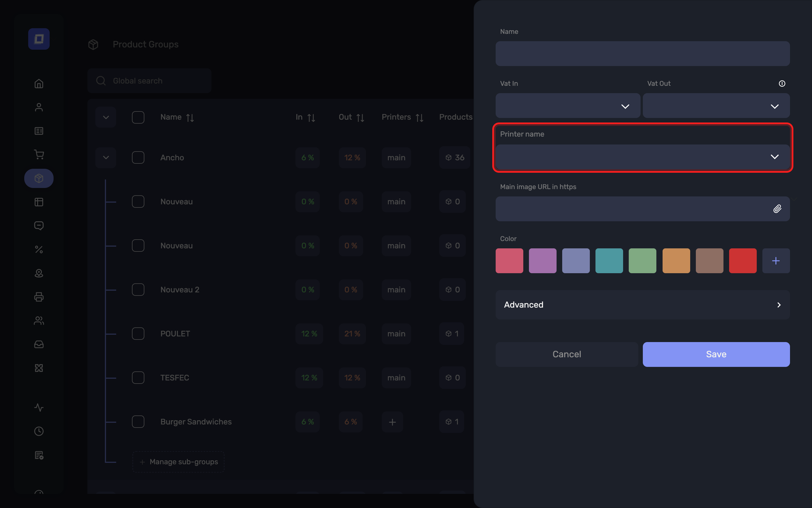Viewport: 812px width, 508px height.
Task: Open Ancho's 36 products badge
Action: pyautogui.click(x=455, y=157)
